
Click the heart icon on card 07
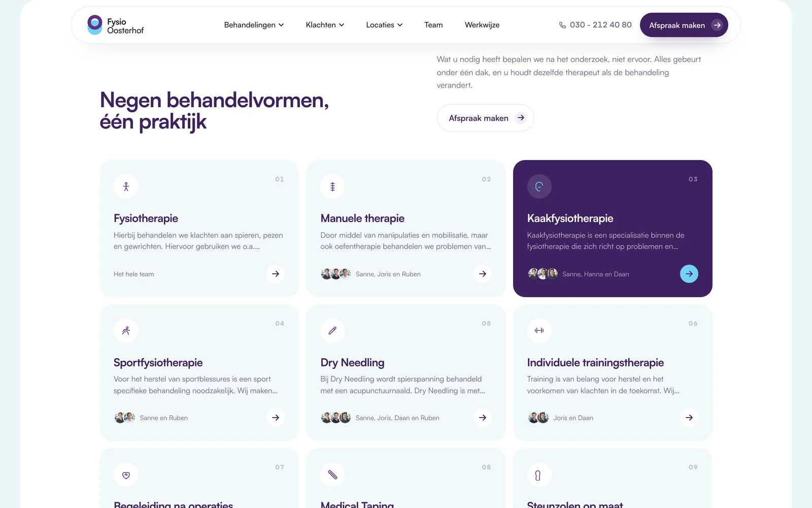tap(126, 475)
